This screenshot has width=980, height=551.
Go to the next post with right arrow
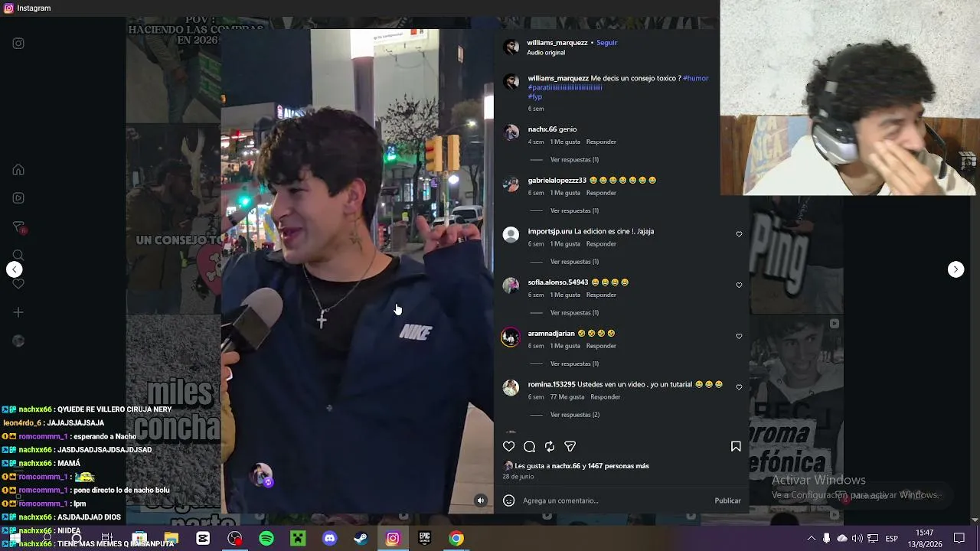coord(955,269)
